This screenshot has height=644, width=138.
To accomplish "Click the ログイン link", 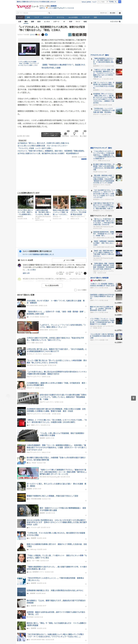I will pos(42,8).
